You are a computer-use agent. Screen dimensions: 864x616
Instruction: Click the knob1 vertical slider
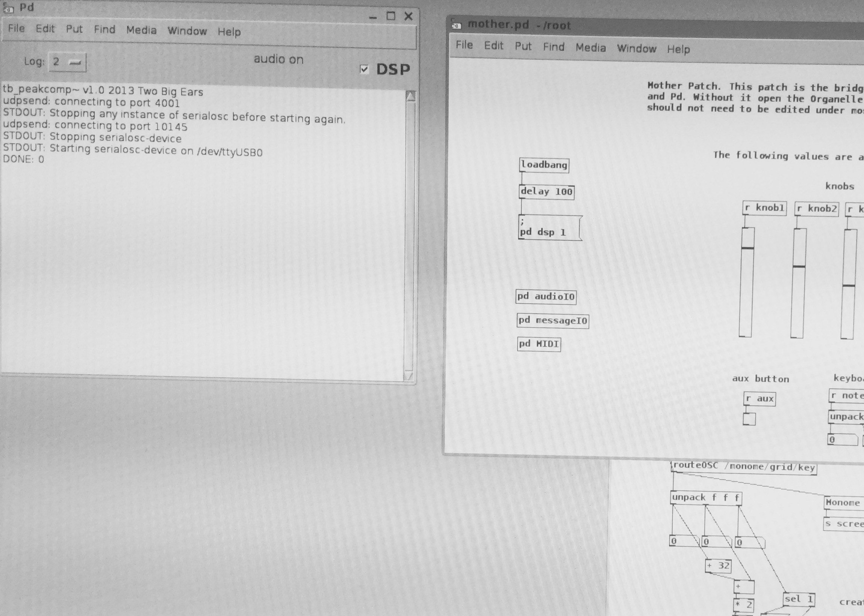pos(746,282)
